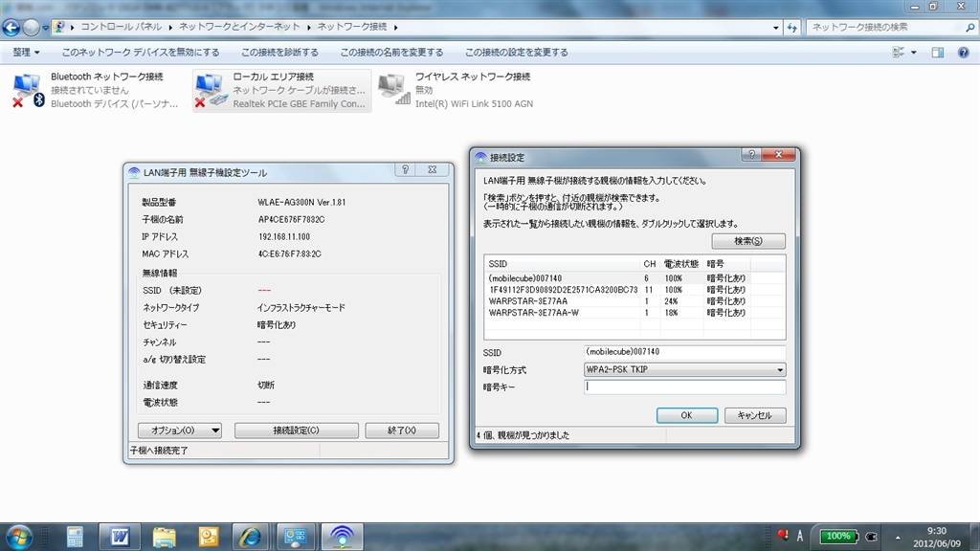
Task: Open the calculator taskbar icon
Action: pos(75,538)
